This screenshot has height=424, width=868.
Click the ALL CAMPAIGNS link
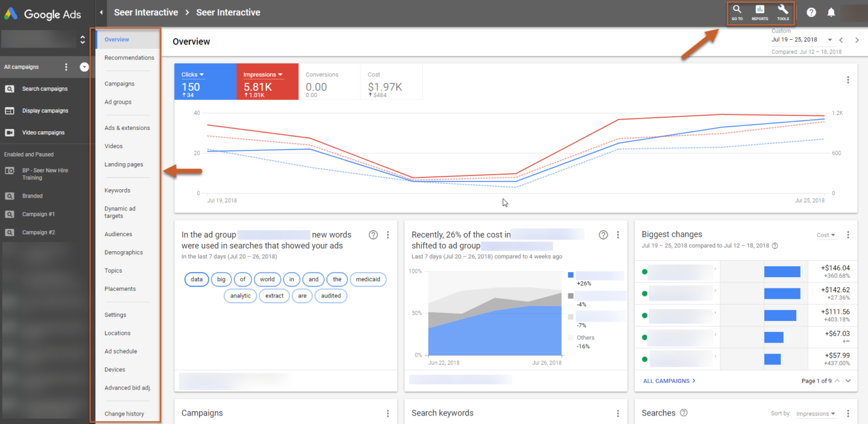(x=668, y=381)
